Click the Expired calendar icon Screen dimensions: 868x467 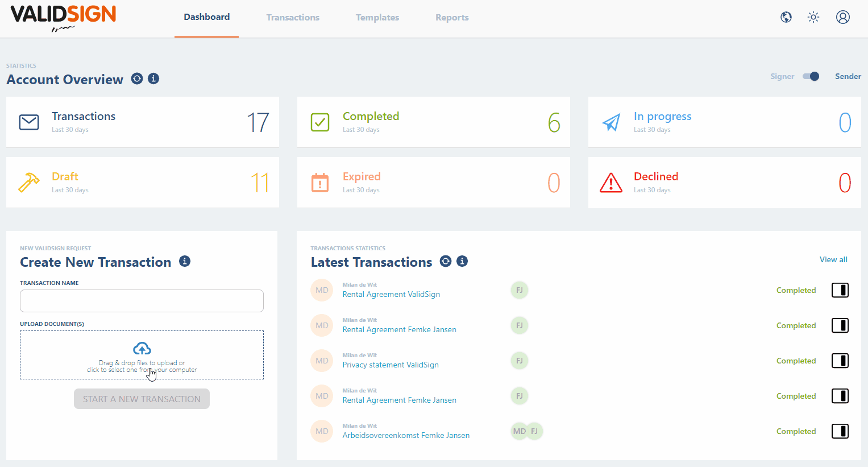(x=320, y=183)
